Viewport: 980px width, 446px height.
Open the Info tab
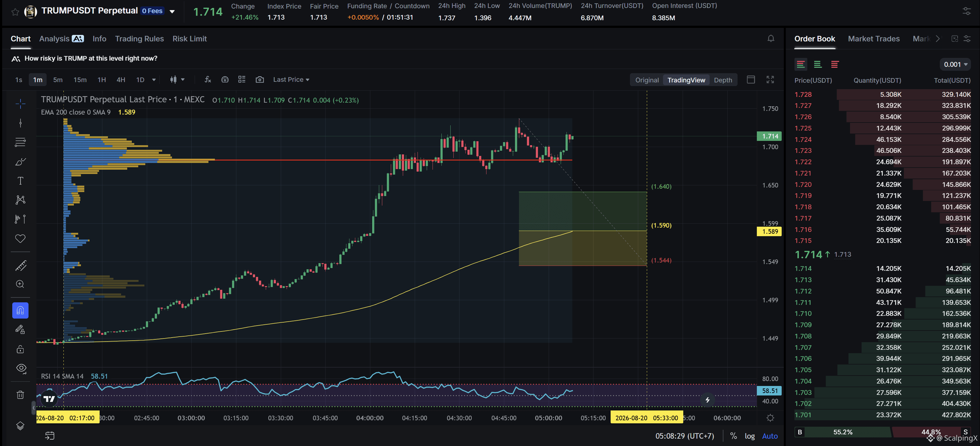pyautogui.click(x=99, y=39)
